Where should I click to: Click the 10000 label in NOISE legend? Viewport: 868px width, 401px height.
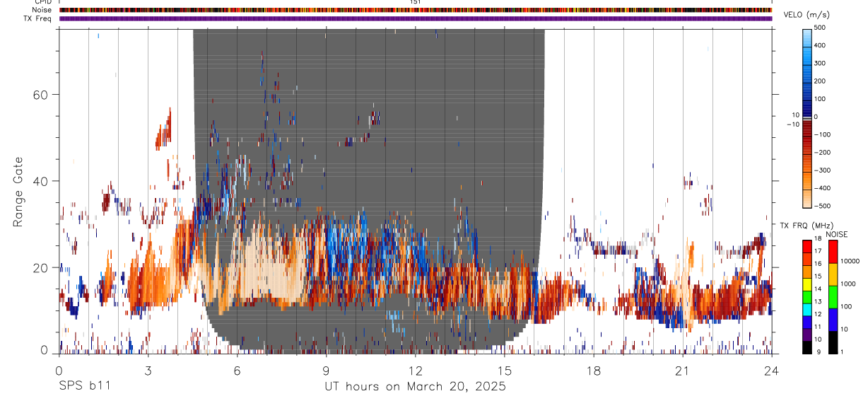coord(851,262)
